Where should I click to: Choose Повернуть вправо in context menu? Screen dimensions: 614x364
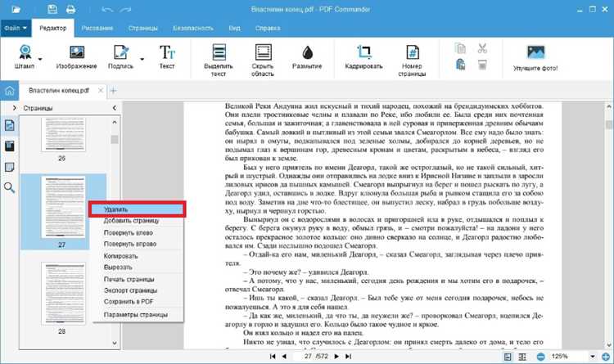[x=137, y=244]
